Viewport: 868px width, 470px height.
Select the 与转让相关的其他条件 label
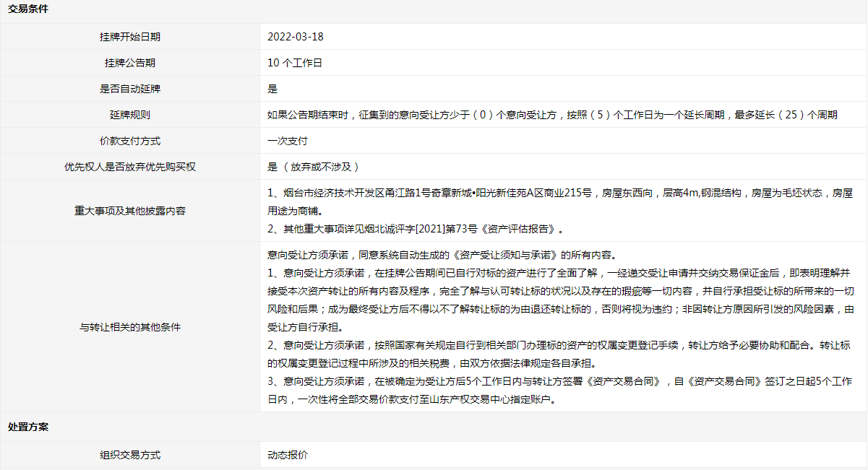tap(130, 327)
